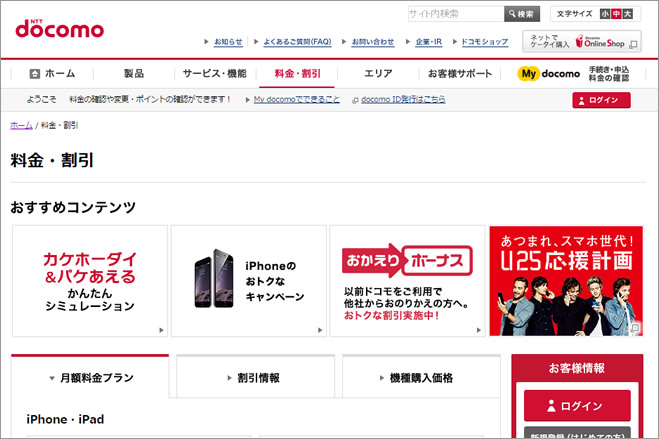Select the 機種購入価格 tab
The width and height of the screenshot is (659, 439).
[421, 378]
